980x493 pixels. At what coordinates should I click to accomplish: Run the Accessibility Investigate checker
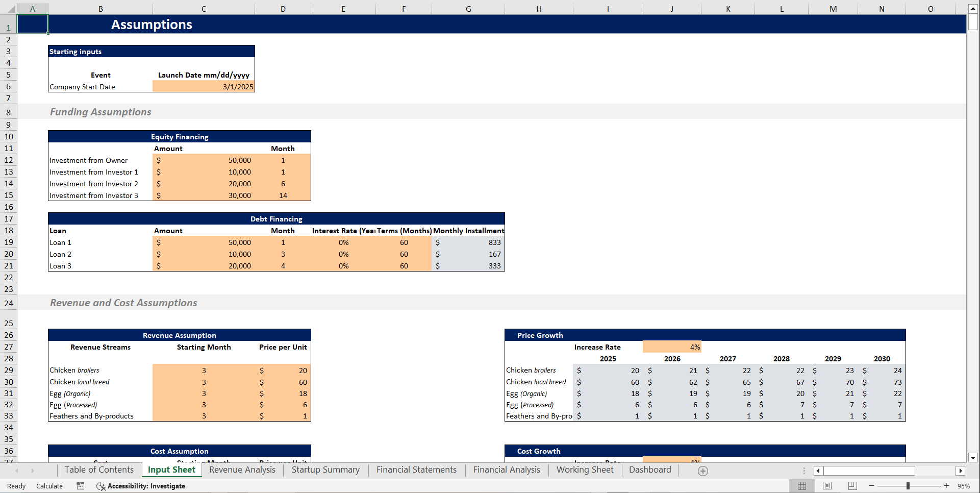coord(140,486)
